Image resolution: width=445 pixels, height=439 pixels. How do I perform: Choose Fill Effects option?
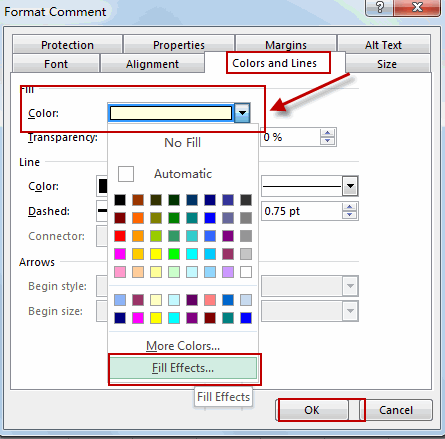click(183, 368)
